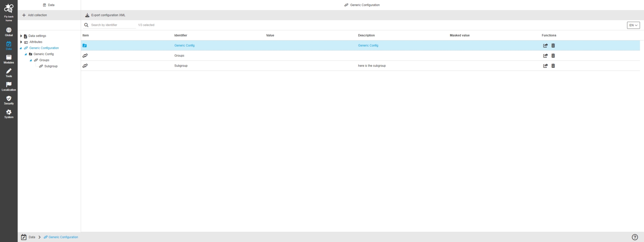644x242 pixels.
Task: Click the '1/3 selected' counter text
Action: 146,25
